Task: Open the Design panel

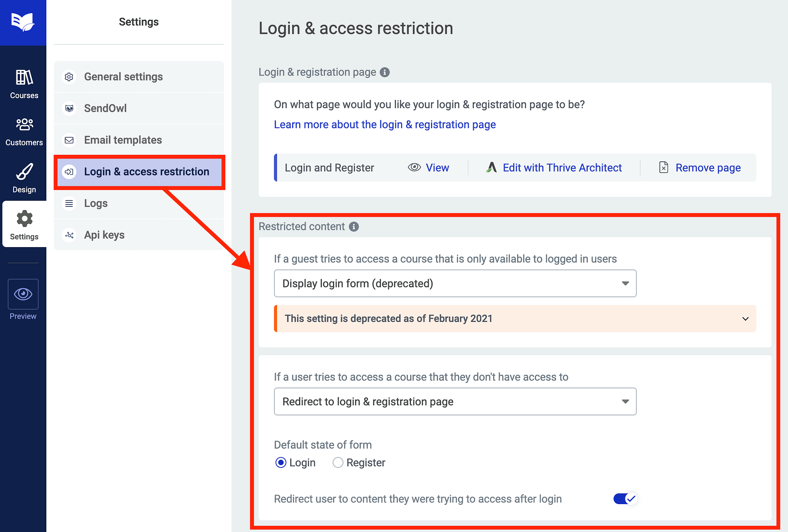Action: 23,177
